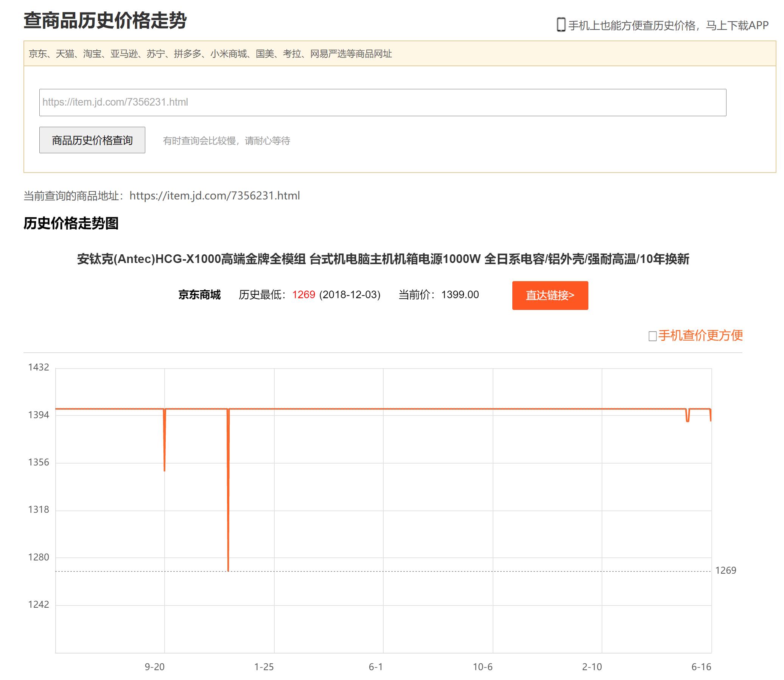
Task: Open the 直达链接 orange button
Action: click(550, 295)
